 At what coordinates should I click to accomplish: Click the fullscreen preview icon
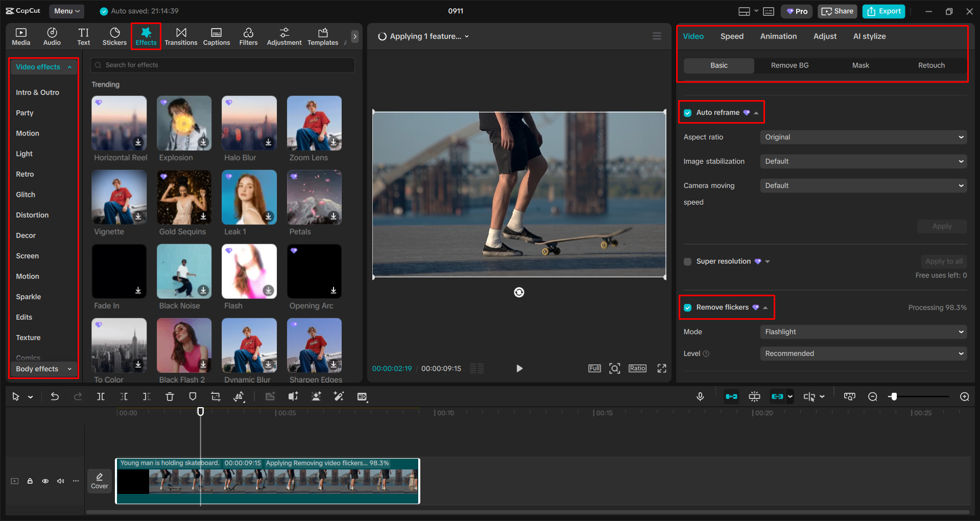(662, 368)
